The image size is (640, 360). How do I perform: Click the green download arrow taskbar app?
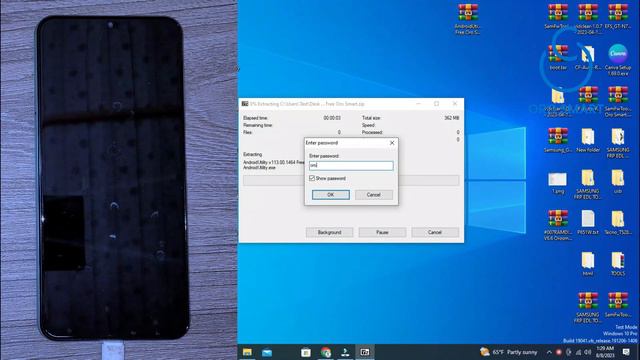345,352
